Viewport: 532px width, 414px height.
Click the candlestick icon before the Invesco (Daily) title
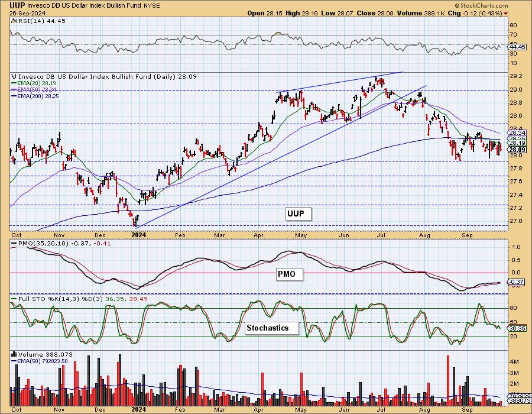click(14, 77)
